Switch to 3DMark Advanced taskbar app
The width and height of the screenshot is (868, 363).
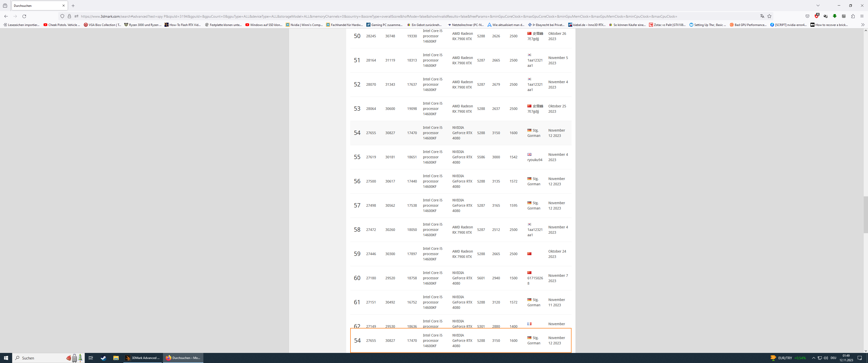(x=143, y=358)
